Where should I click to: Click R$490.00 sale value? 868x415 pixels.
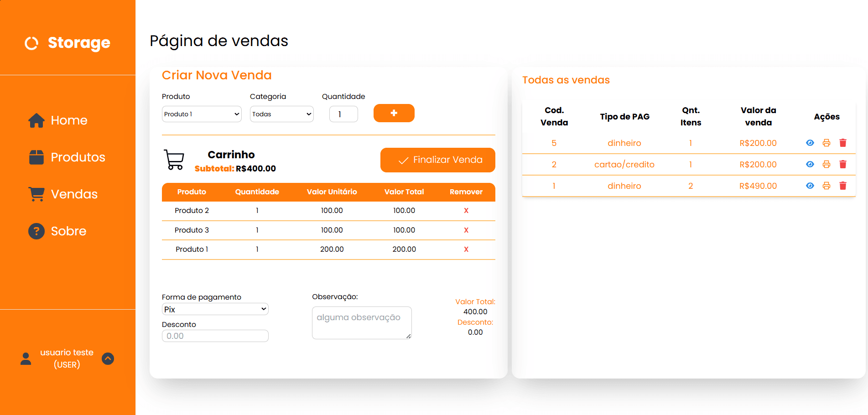(758, 186)
